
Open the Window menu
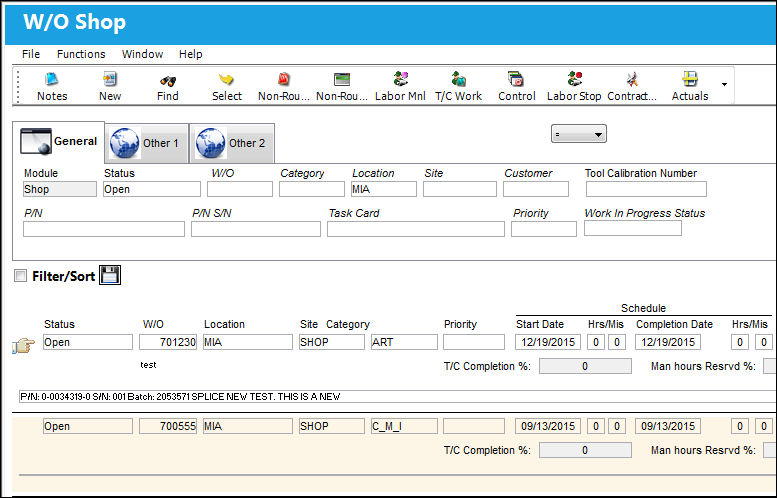(142, 54)
